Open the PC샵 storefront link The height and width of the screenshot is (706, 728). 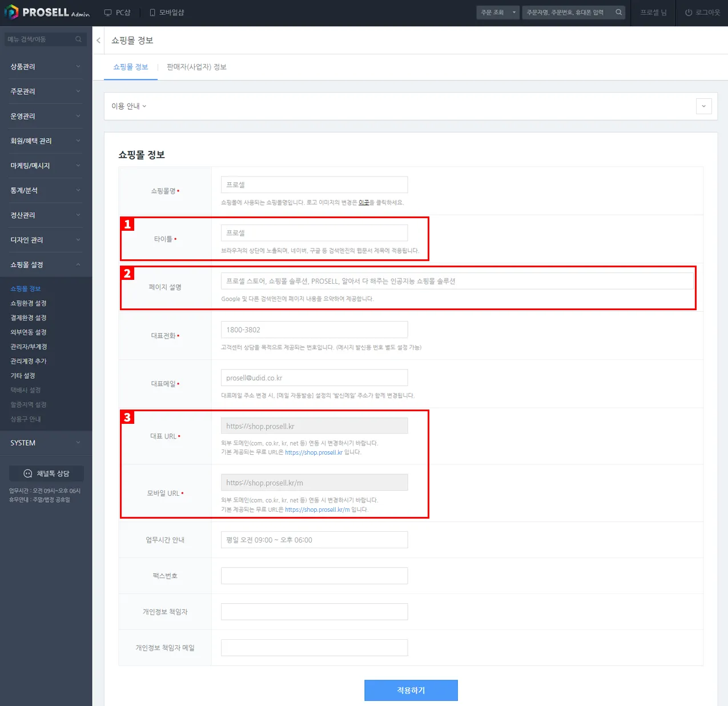pos(117,13)
